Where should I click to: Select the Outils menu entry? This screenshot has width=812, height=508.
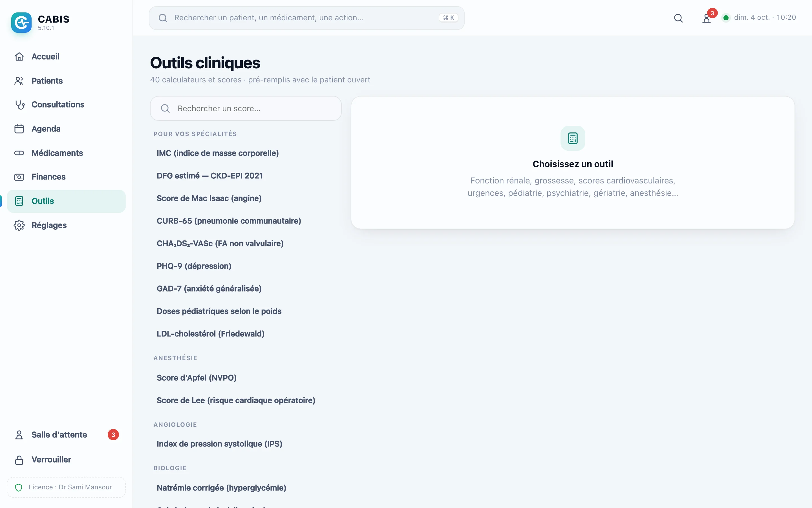coord(66,201)
